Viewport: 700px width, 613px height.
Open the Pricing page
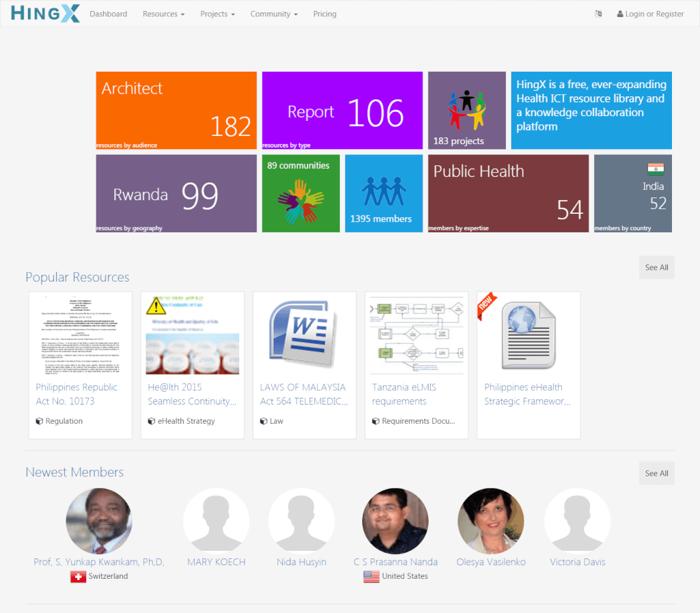(325, 14)
